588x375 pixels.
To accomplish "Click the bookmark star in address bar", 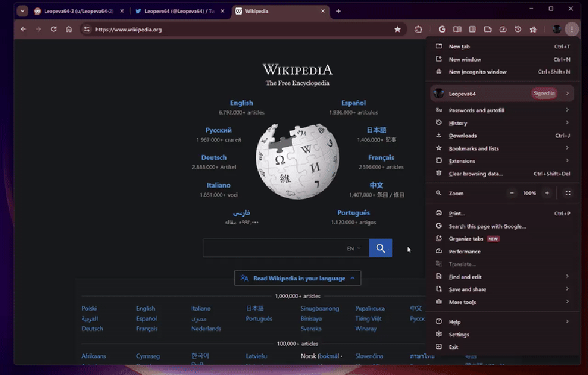I will pyautogui.click(x=397, y=29).
